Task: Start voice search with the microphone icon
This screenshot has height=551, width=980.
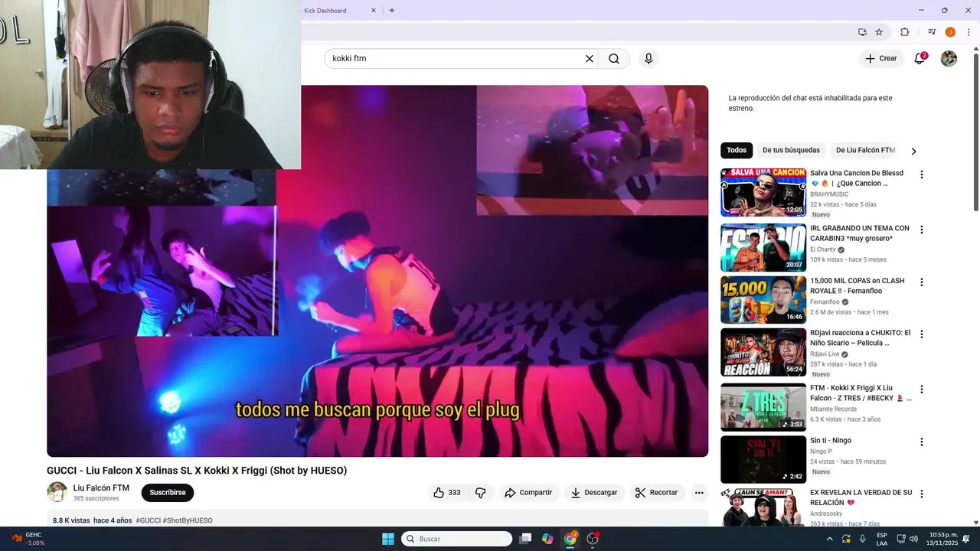Action: [648, 59]
